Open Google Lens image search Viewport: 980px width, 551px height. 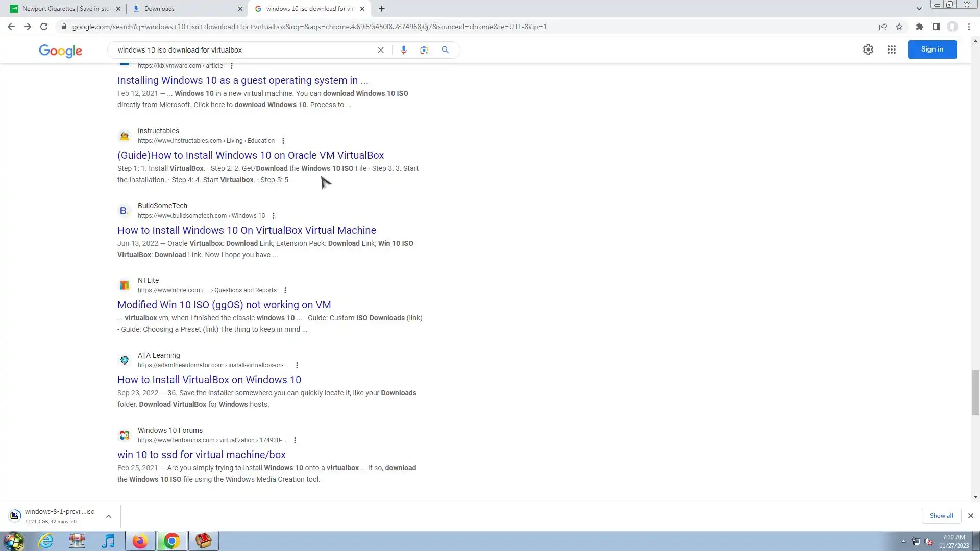pyautogui.click(x=424, y=50)
